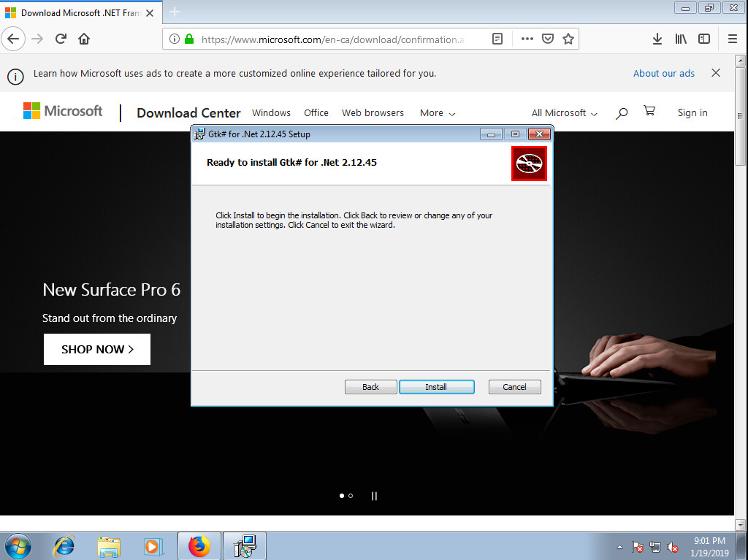The image size is (748, 560).
Task: Open Firefox hamburger menu
Action: click(733, 39)
